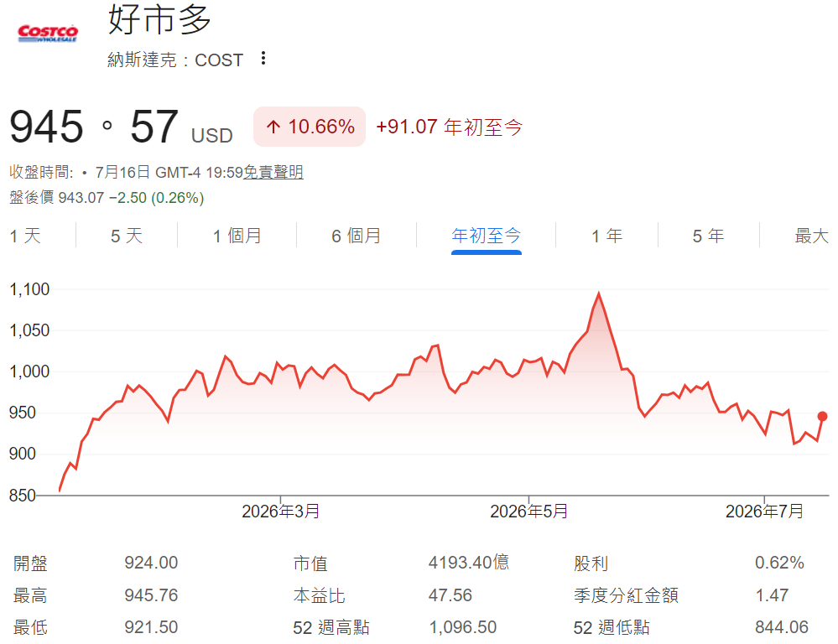Click the −2.50 (0.26%) after-hours change
838x644 pixels.
click(x=157, y=198)
